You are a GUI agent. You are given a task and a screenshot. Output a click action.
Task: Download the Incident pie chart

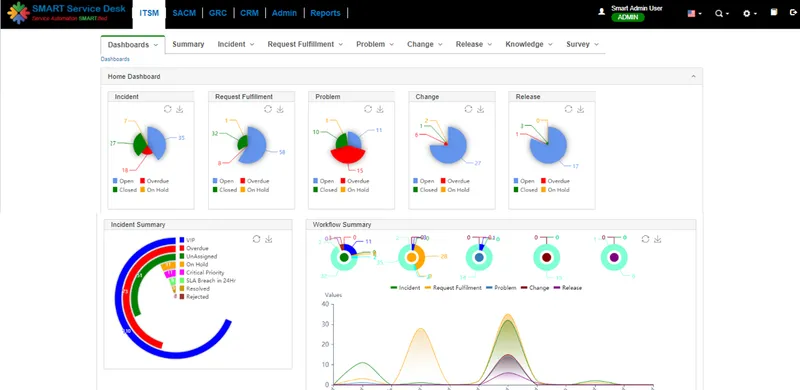[x=180, y=109]
